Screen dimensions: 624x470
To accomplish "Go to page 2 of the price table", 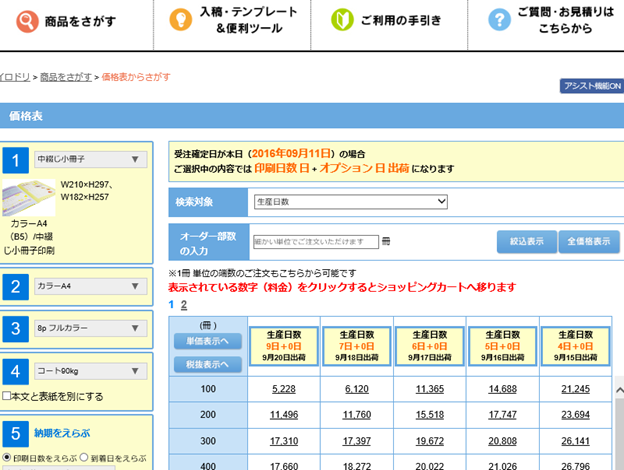I will 183,304.
